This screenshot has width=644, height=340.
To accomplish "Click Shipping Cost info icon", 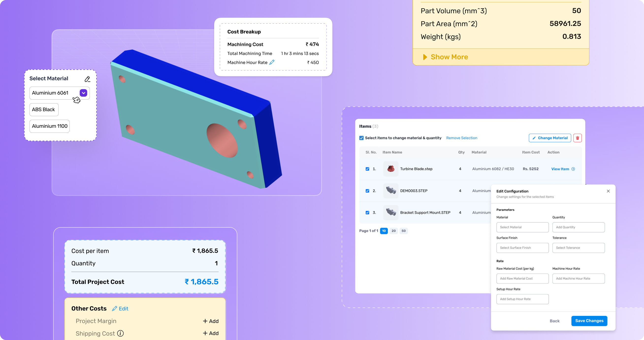I will pyautogui.click(x=120, y=333).
